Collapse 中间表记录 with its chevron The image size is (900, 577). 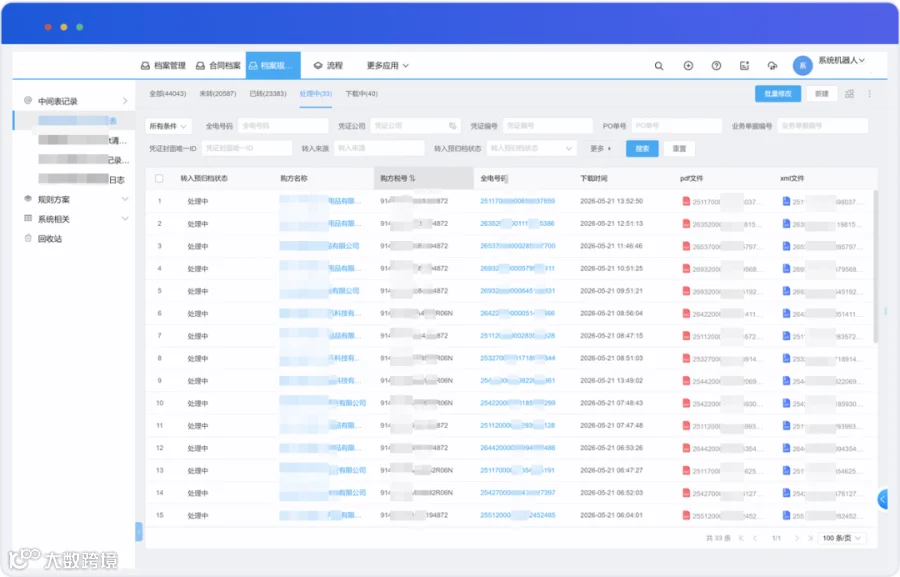(x=125, y=101)
